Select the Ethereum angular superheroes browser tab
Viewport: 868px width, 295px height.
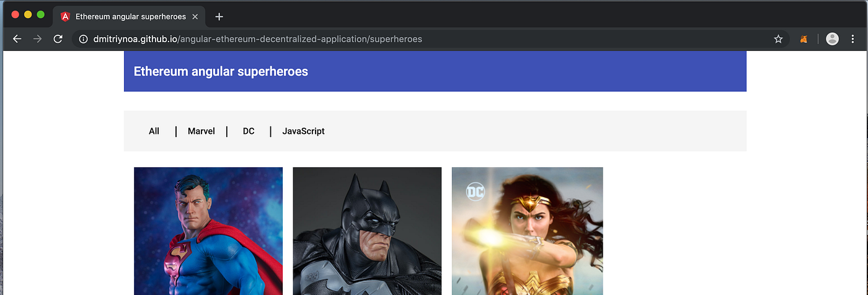[129, 17]
